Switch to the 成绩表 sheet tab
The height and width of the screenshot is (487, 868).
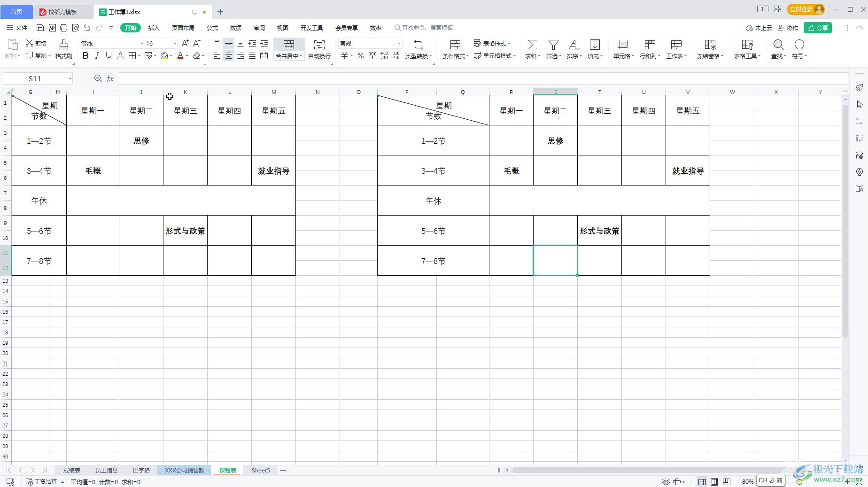[72, 470]
